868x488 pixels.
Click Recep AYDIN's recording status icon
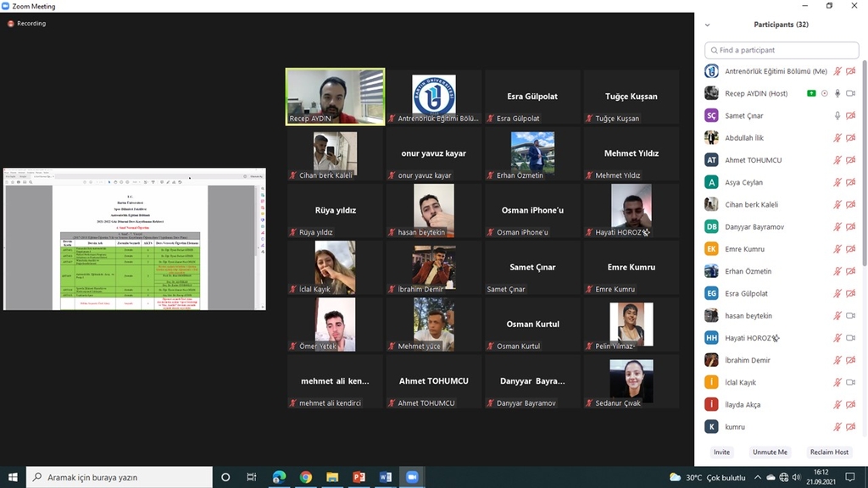point(824,93)
